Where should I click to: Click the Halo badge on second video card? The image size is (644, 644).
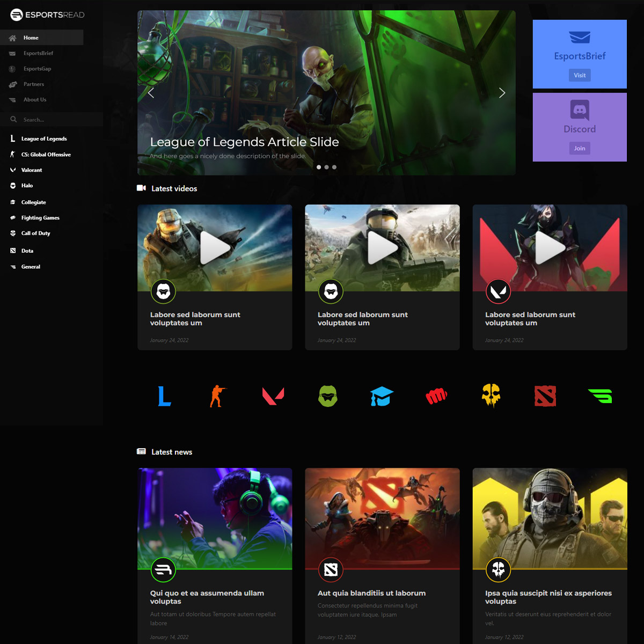pyautogui.click(x=331, y=291)
